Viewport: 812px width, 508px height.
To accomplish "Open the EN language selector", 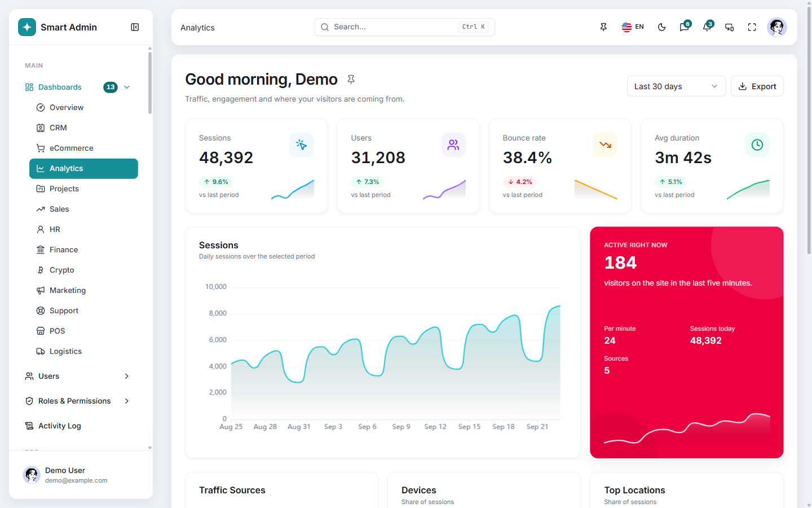I will (633, 27).
